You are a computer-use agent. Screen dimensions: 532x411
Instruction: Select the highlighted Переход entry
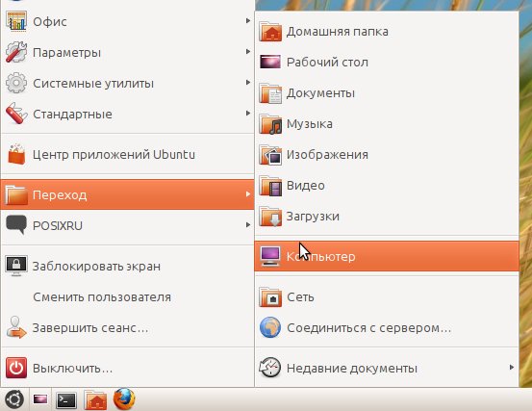point(128,194)
